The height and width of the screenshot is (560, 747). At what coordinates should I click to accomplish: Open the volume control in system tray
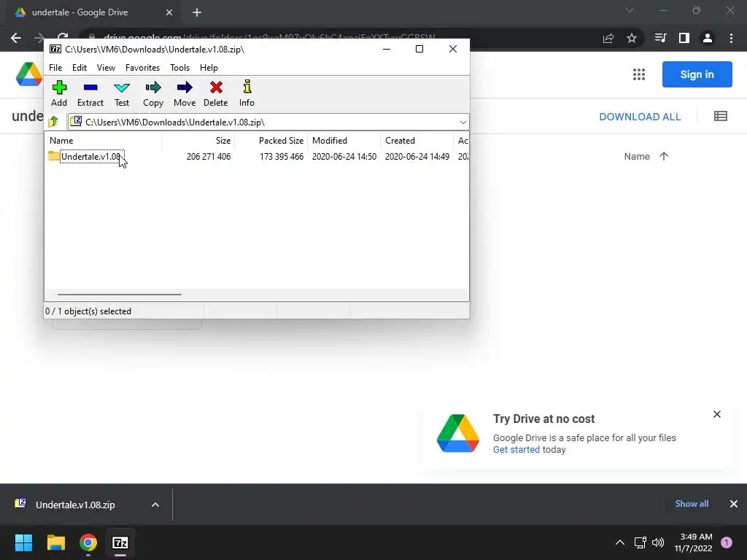coord(658,542)
